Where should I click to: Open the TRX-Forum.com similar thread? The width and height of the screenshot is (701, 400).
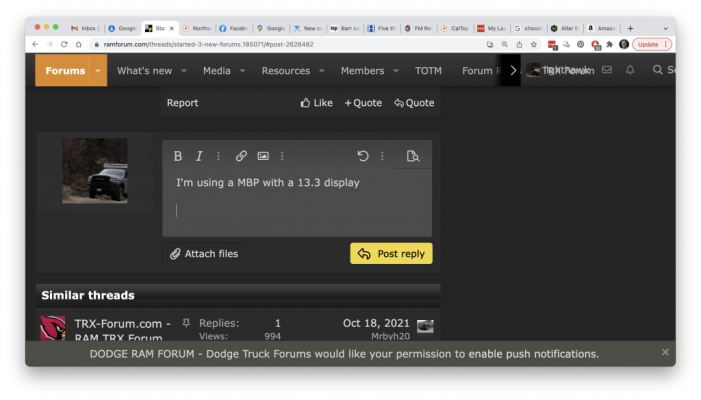pos(122,330)
